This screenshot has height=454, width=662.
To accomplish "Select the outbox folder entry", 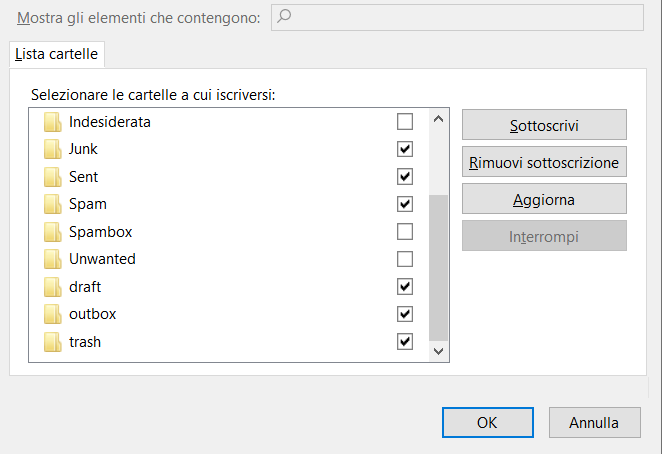I will 228,314.
